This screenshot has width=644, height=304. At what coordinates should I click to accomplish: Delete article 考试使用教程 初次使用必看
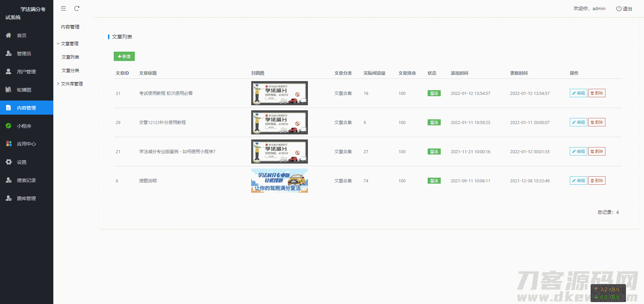[x=597, y=93]
